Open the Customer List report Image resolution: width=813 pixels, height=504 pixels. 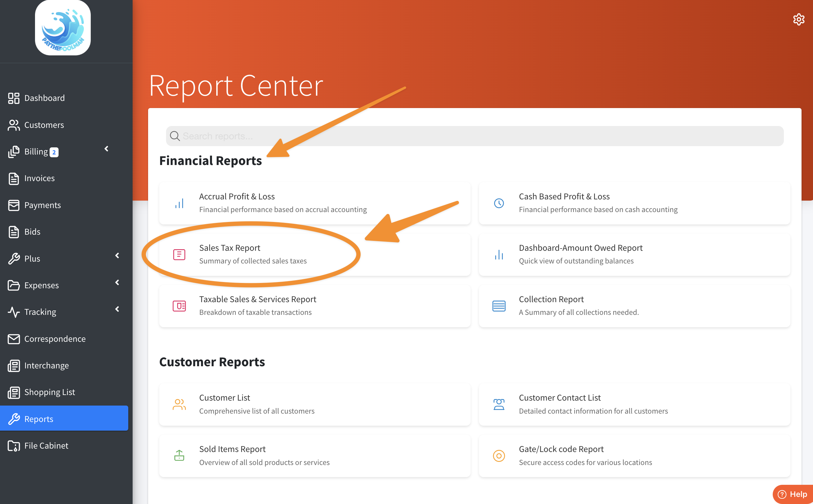pyautogui.click(x=314, y=404)
